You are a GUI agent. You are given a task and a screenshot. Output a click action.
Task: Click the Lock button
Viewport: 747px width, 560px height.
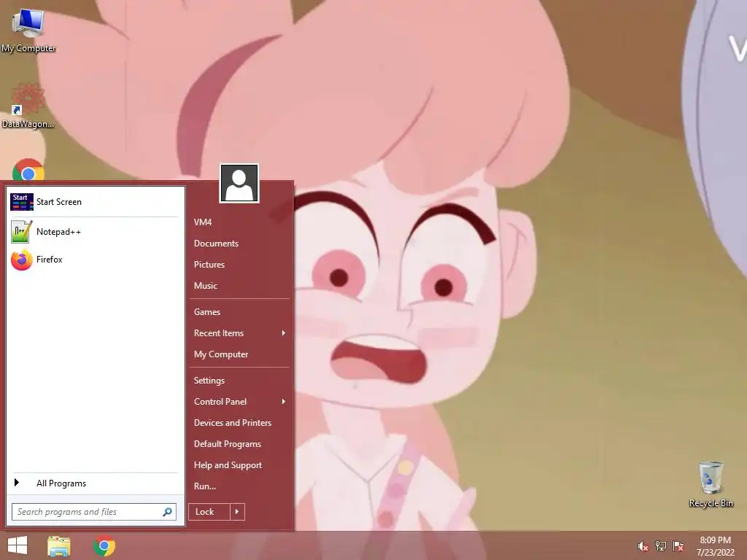pos(209,512)
